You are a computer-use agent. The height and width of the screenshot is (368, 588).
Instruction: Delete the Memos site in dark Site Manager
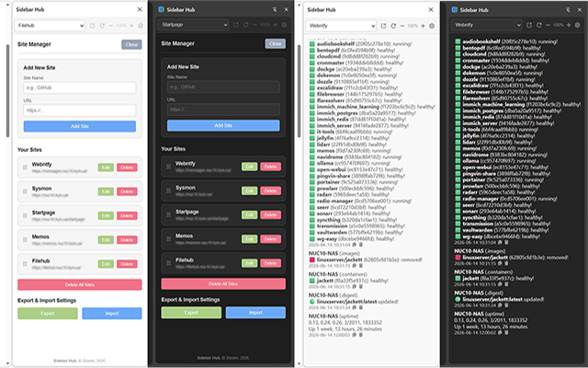[270, 239]
